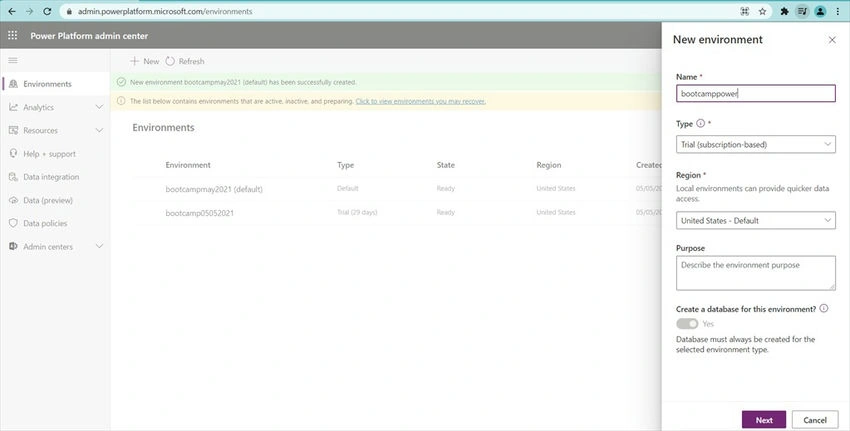This screenshot has width=850, height=431.
Task: Sort by the Type column header
Action: 345,165
